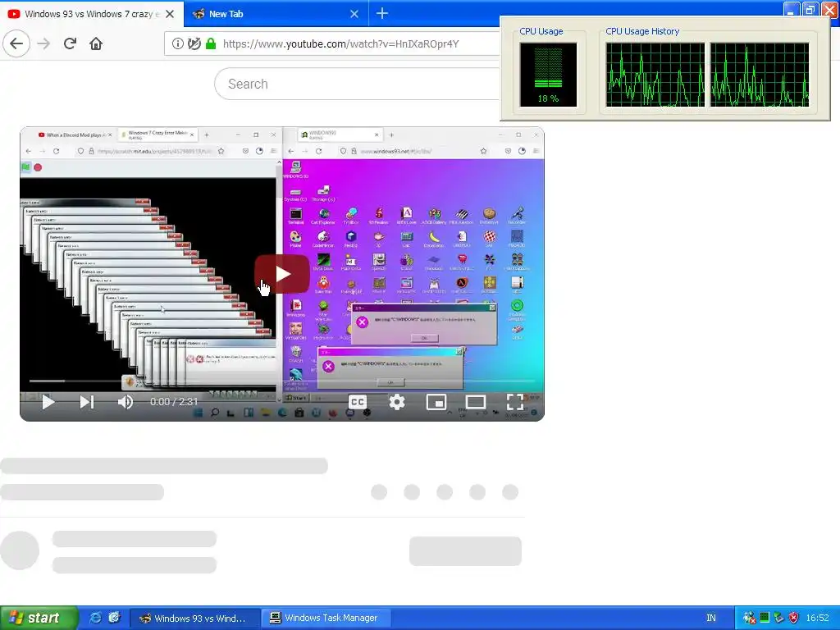Skip to the next video
This screenshot has width=840, height=630.
pos(87,402)
